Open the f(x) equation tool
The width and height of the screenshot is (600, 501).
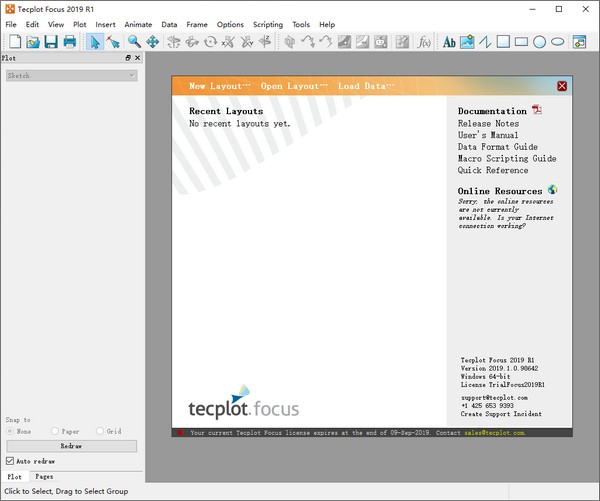[x=424, y=41]
